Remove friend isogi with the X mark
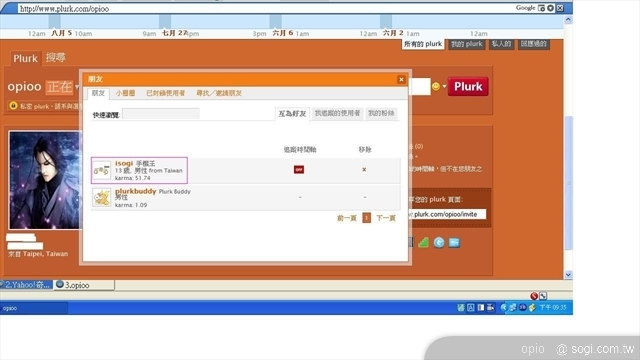640x360 pixels. tap(364, 169)
